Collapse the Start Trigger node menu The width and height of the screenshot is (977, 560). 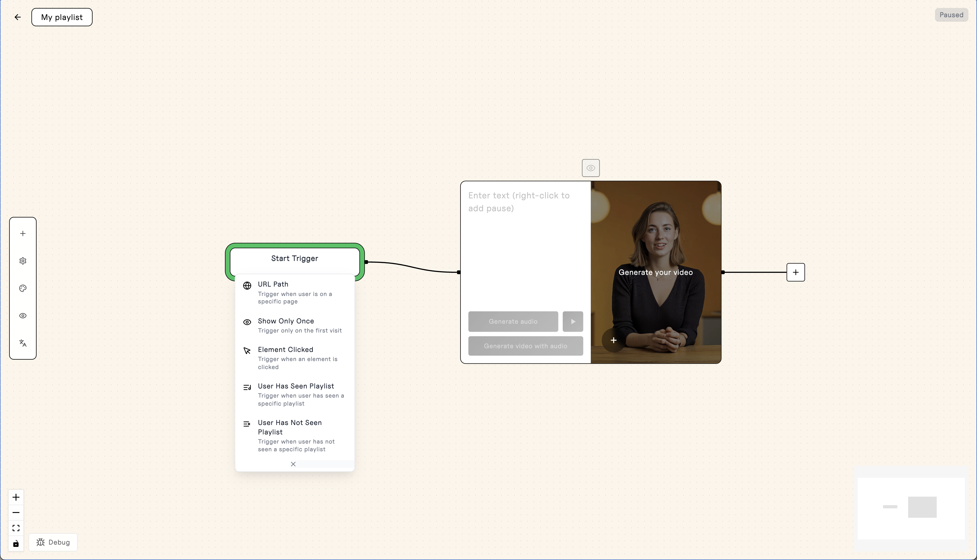tap(295, 259)
